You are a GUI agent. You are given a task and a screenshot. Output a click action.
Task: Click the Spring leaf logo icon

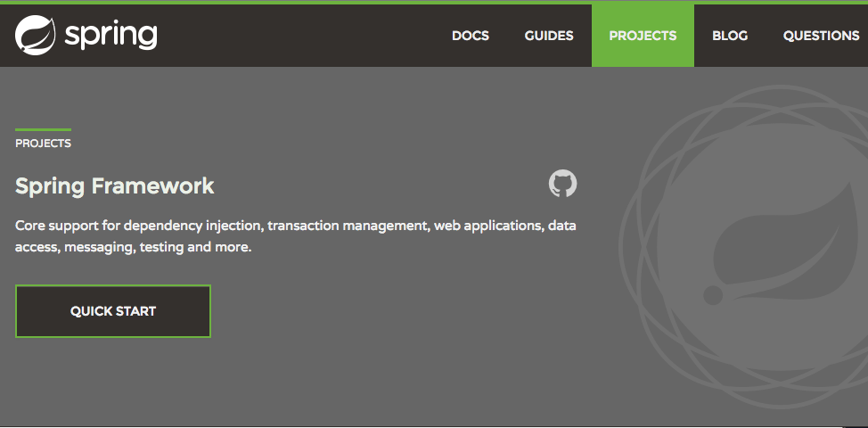point(36,35)
